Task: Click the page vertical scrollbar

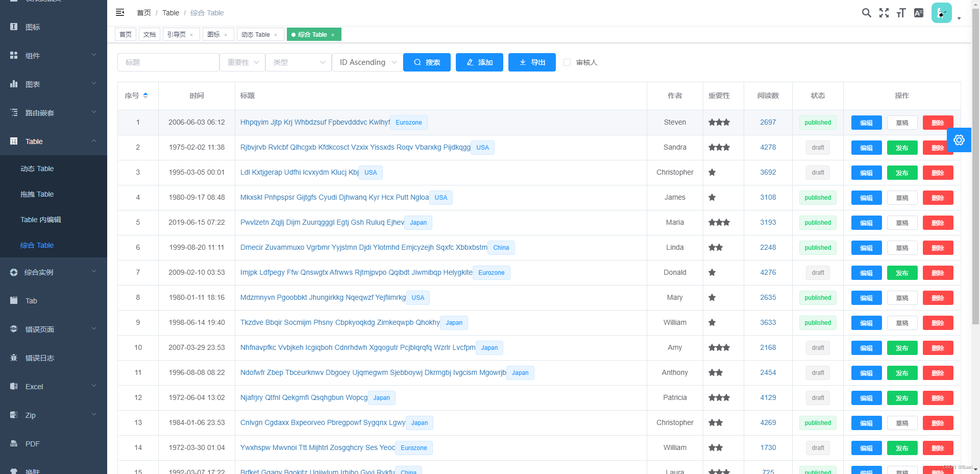Action: pos(975,166)
